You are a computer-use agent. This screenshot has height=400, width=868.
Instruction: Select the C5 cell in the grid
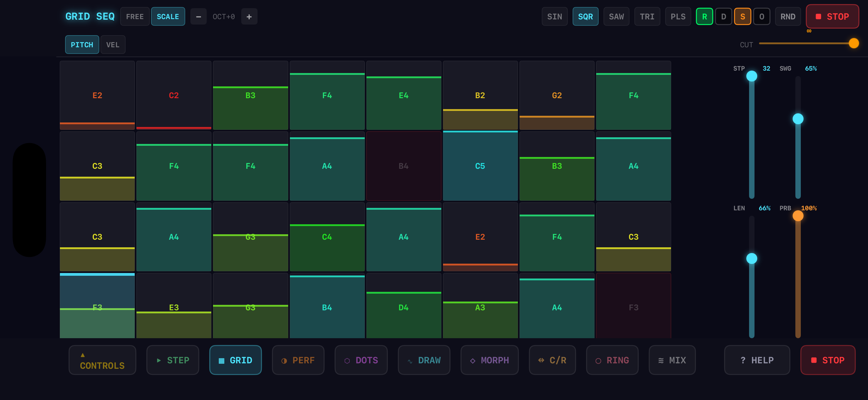(x=480, y=165)
